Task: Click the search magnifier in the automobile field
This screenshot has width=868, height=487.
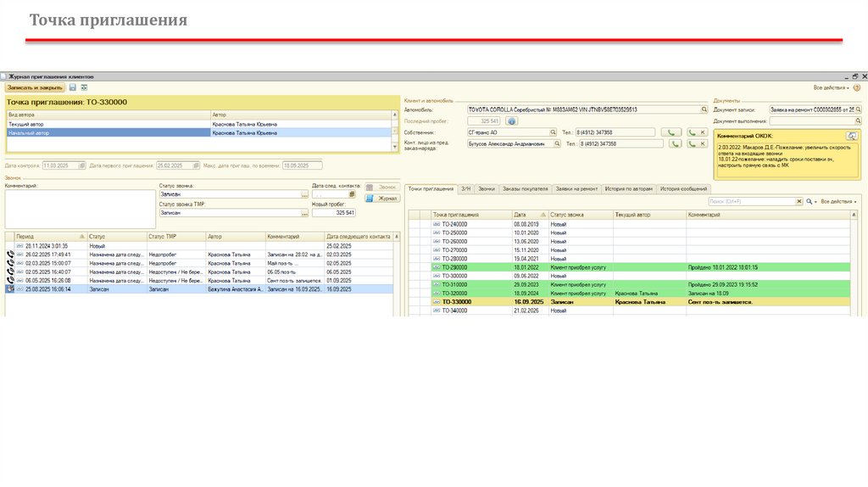Action: 704,109
